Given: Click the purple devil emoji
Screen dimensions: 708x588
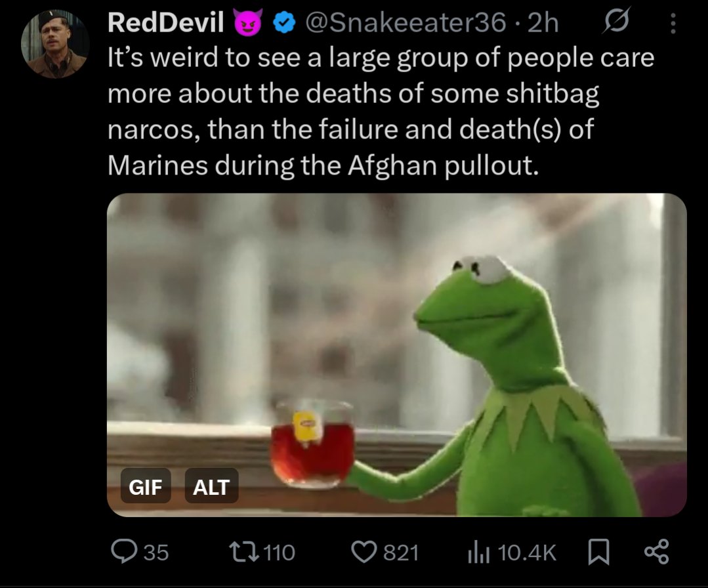Looking at the screenshot, I should (248, 22).
